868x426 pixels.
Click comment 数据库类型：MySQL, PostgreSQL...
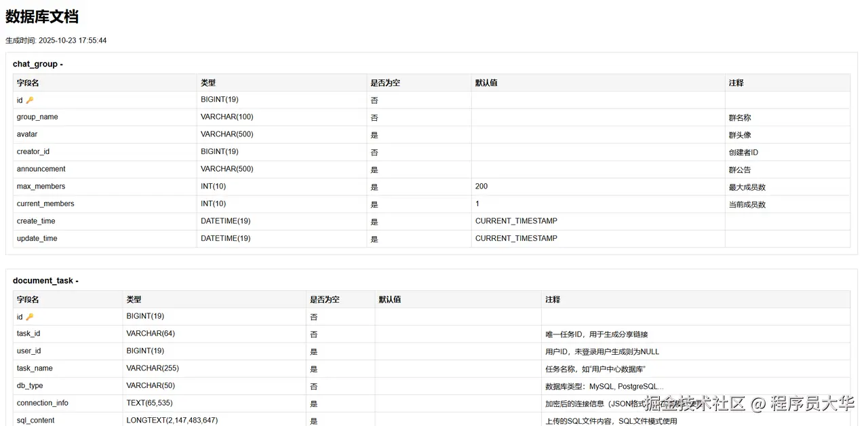tap(604, 387)
